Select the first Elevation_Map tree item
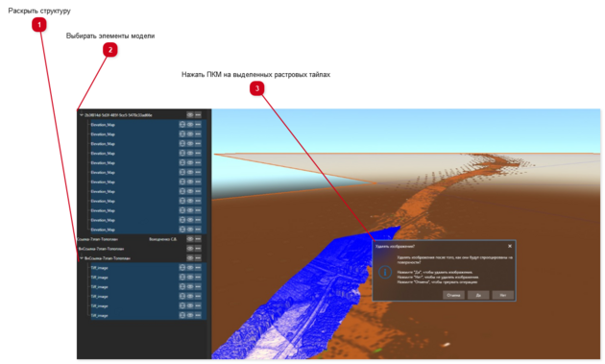605x364 pixels. (x=103, y=125)
